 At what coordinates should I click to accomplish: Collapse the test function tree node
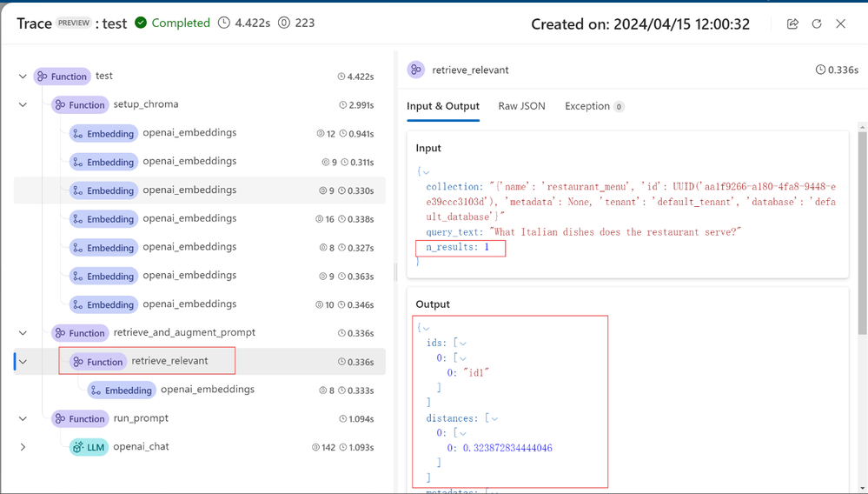23,77
